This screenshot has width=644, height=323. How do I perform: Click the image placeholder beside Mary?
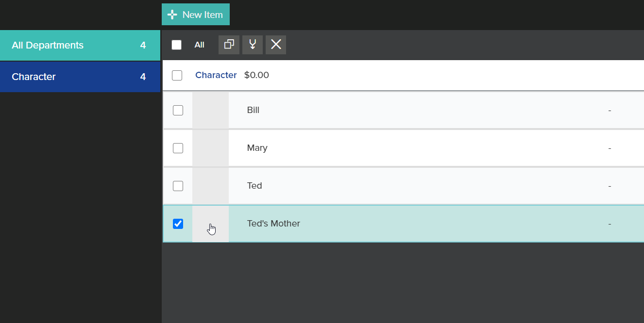(211, 148)
